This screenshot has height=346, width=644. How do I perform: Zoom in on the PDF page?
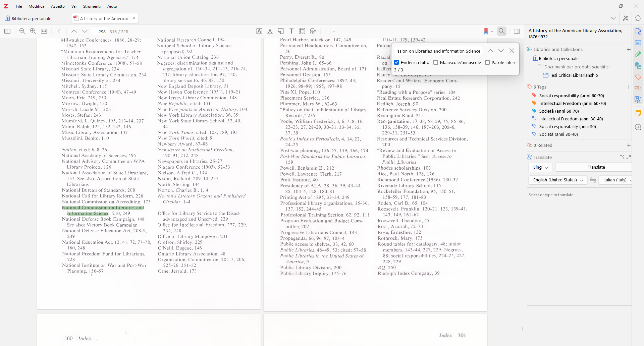point(33,31)
